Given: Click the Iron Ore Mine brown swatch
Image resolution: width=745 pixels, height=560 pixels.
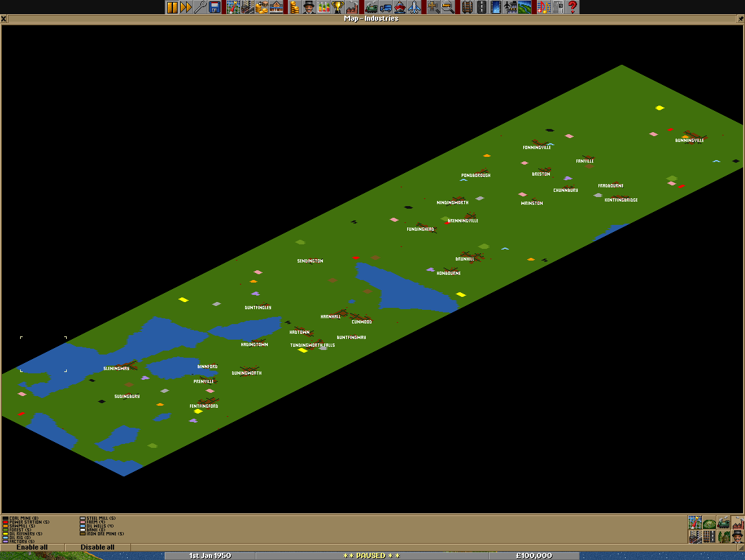Looking at the screenshot, I should (x=83, y=533).
